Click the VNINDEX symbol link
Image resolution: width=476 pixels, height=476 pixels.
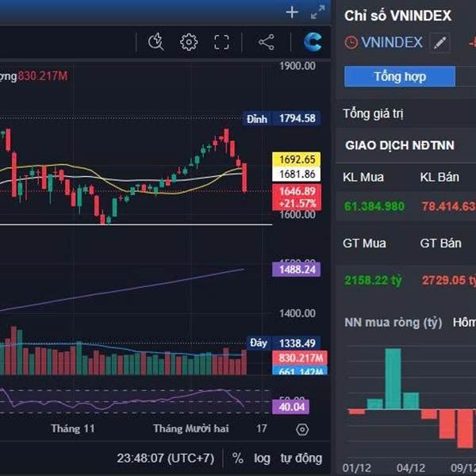pyautogui.click(x=391, y=43)
